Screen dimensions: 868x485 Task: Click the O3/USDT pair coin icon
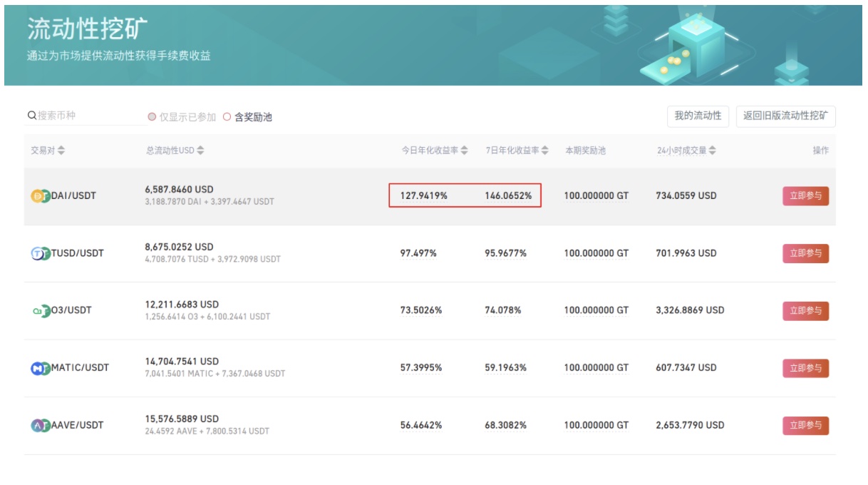pyautogui.click(x=40, y=311)
